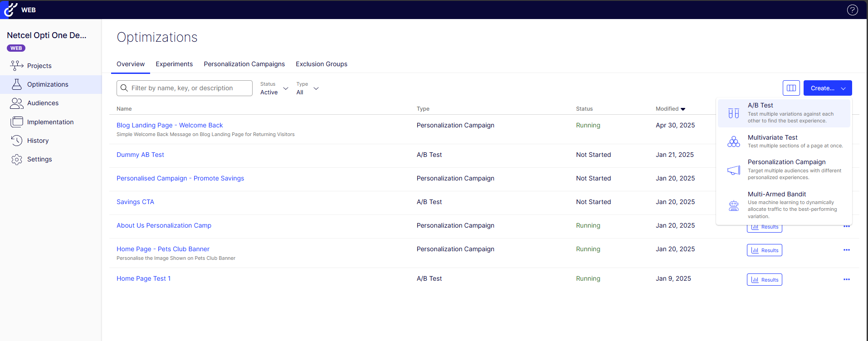
Task: Switch to the Overview tab
Action: click(x=131, y=64)
